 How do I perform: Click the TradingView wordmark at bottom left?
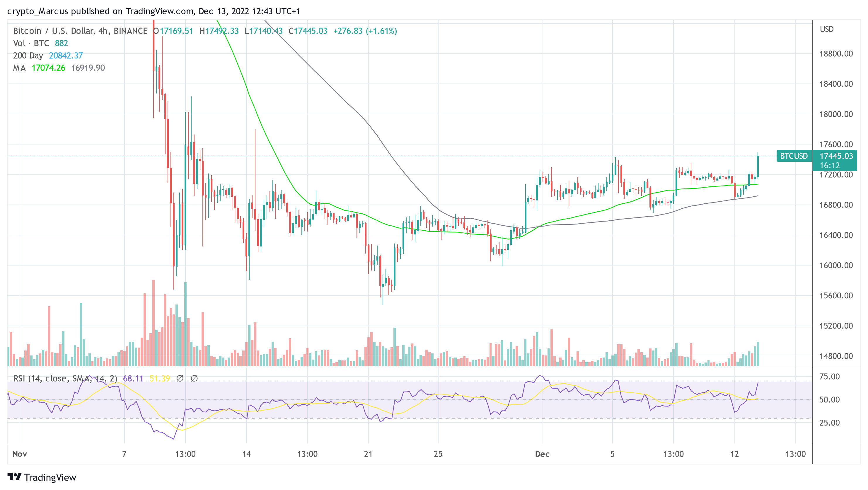(50, 477)
